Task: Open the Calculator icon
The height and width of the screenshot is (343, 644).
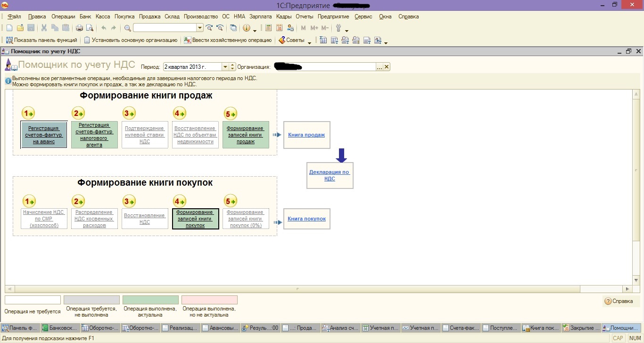Action: tap(269, 28)
